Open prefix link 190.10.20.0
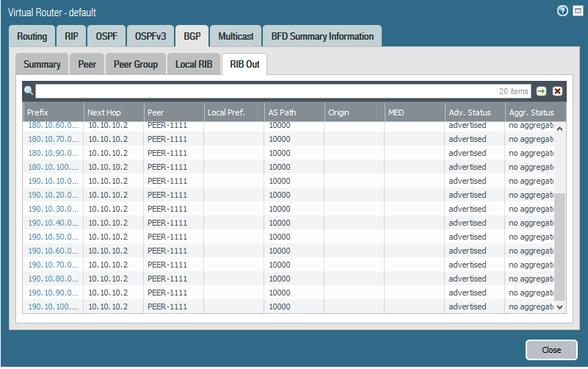 53,195
